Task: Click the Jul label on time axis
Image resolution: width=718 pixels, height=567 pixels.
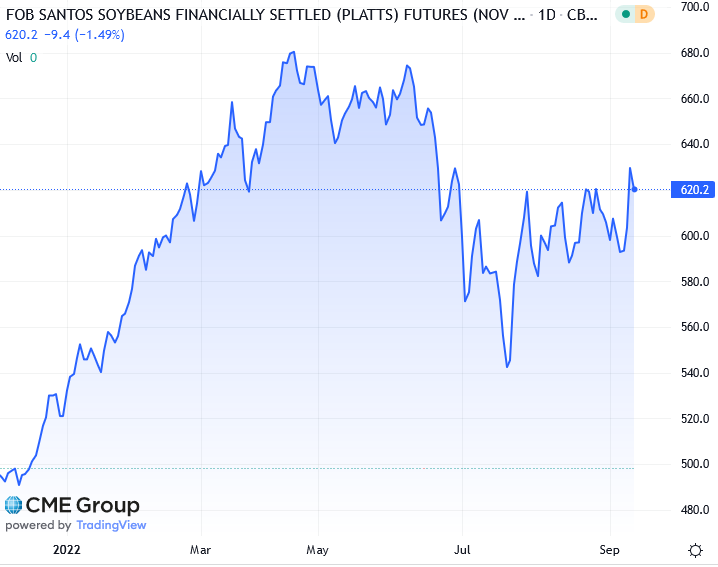Action: [x=463, y=549]
